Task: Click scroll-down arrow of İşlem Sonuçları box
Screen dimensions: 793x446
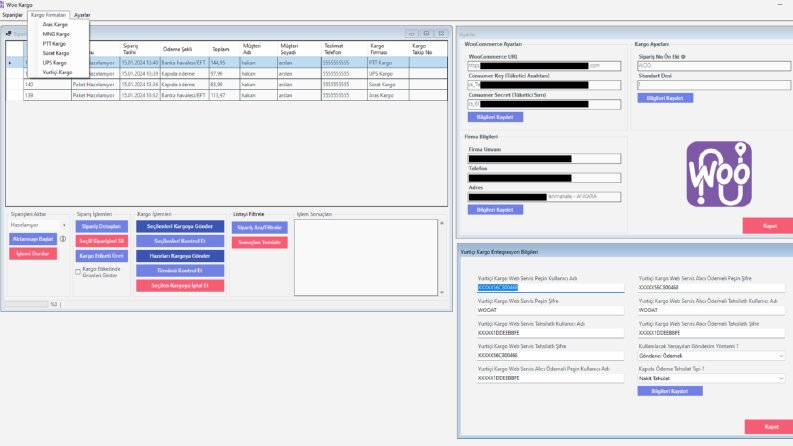Action: (x=442, y=292)
